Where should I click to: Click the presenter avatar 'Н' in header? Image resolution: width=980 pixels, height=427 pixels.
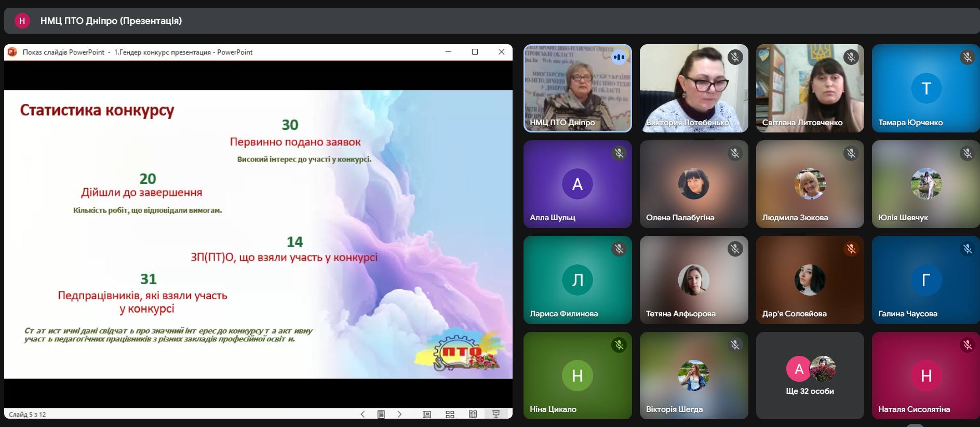click(x=22, y=21)
